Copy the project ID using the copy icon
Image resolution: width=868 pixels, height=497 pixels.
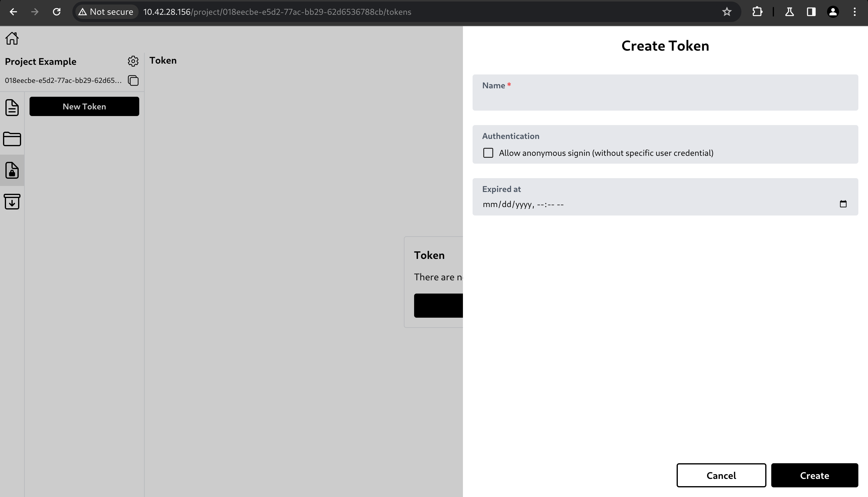click(x=133, y=80)
